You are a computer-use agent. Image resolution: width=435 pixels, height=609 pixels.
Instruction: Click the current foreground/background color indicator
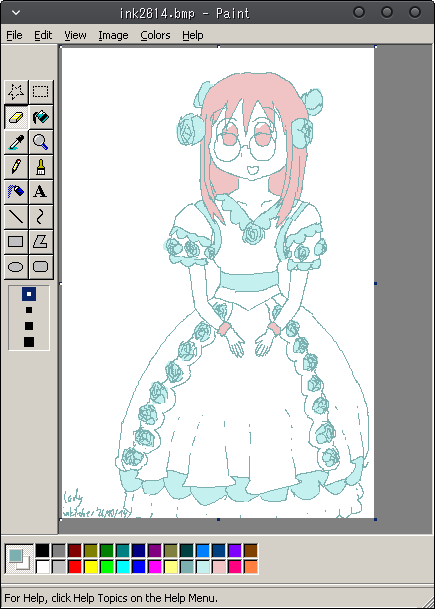[19, 559]
